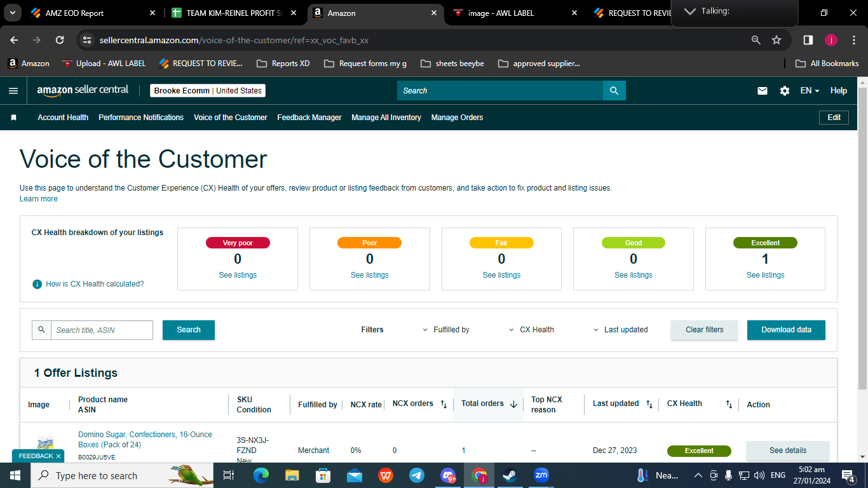Open the Brooke Ecomm account switcher
The height and width of the screenshot is (488, 868).
(x=208, y=91)
